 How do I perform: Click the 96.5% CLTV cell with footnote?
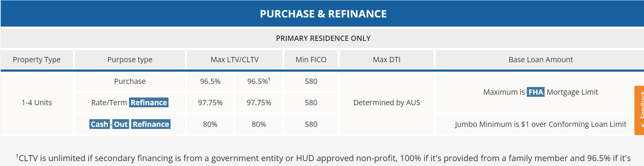259,81
